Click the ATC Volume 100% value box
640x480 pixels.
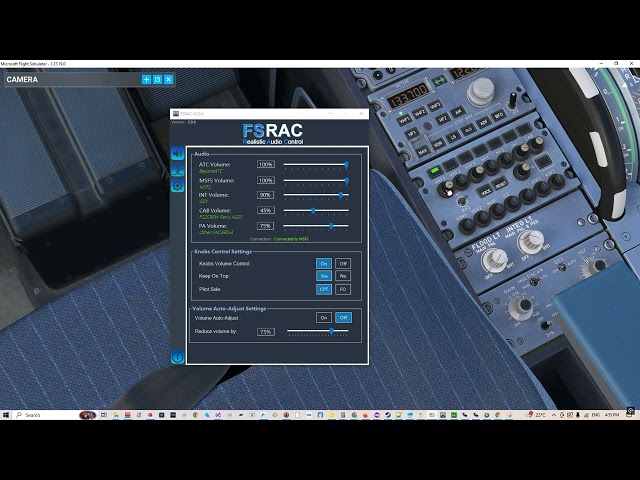coord(266,164)
